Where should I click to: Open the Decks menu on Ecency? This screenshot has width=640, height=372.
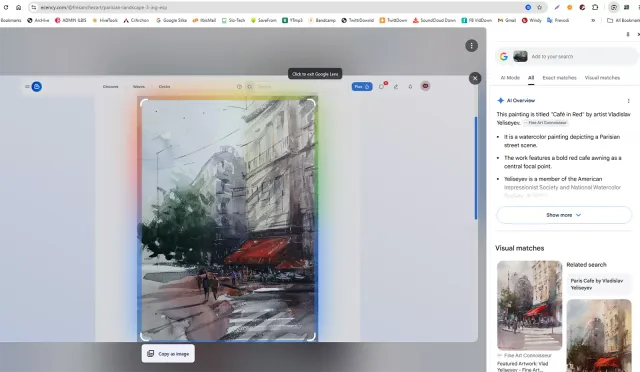pos(164,87)
